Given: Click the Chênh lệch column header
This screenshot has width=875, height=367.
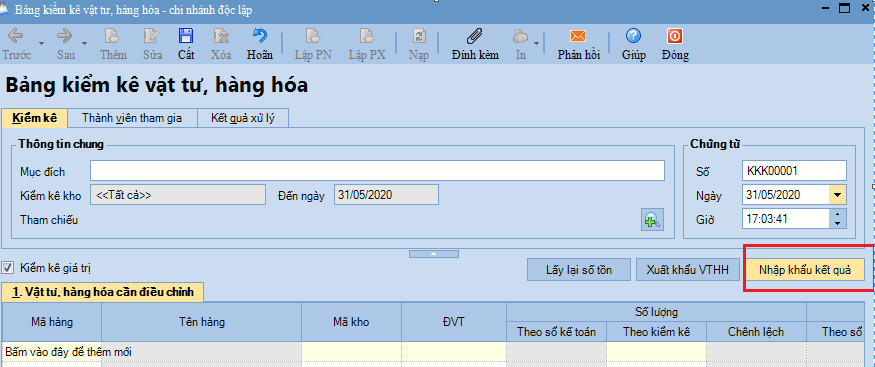Looking at the screenshot, I should coord(756,332).
